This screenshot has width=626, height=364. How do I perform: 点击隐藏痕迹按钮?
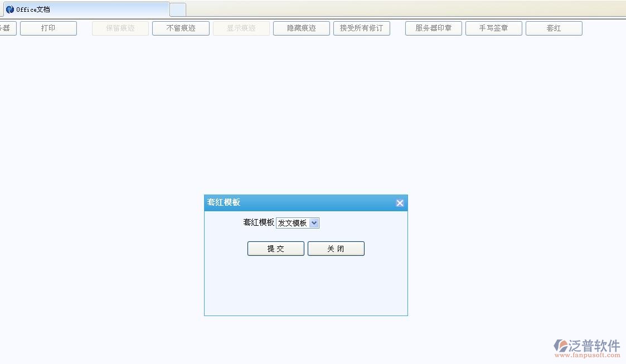[x=301, y=28]
